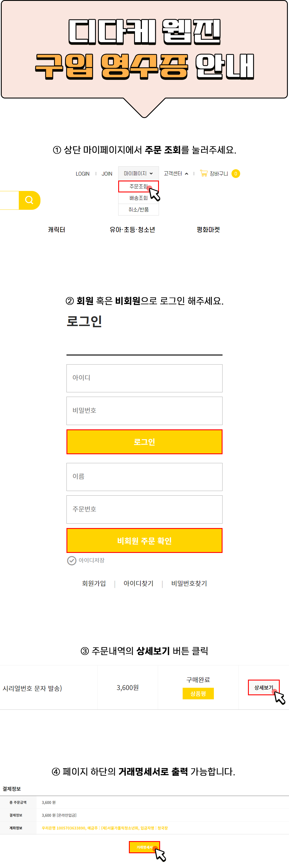Click the 아이디 input field
289x868 pixels.
point(144,378)
